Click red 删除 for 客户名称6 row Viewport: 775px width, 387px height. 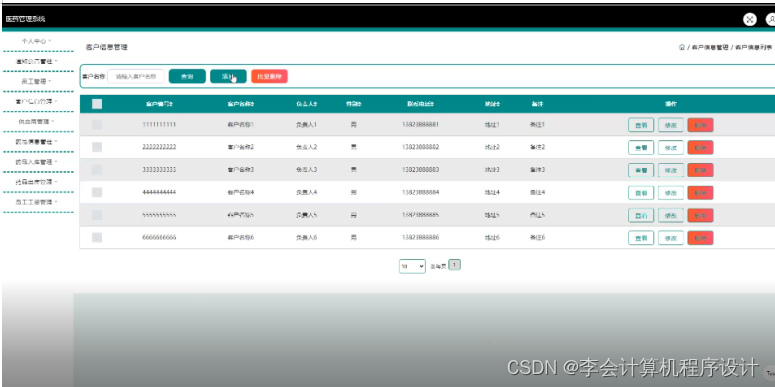[700, 238]
